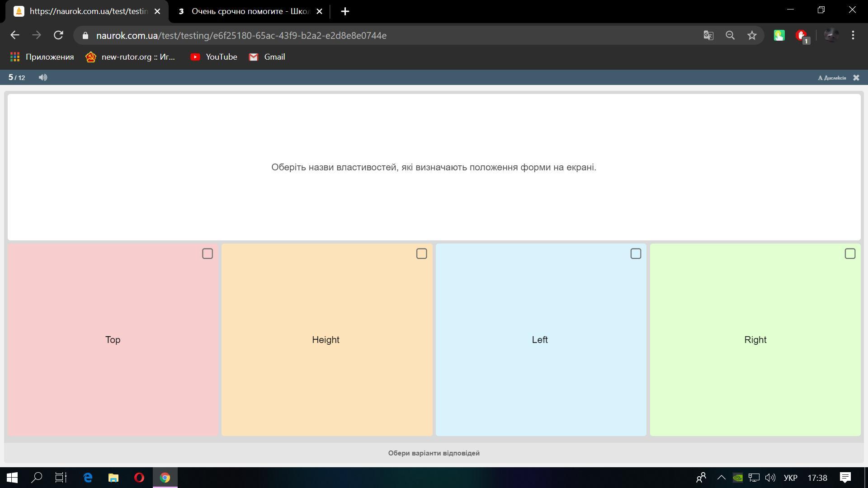Check the Height answer checkbox
868x488 pixels.
[421, 254]
